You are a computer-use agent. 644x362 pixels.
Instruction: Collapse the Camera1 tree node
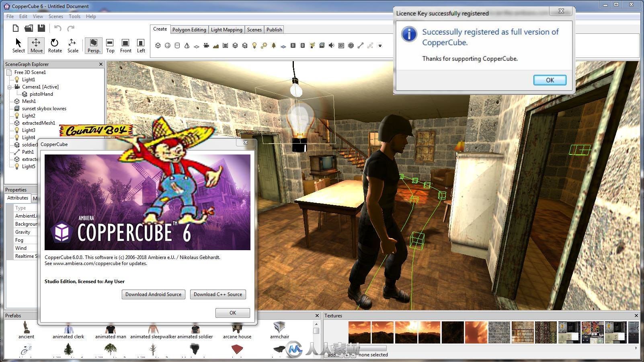10,87
